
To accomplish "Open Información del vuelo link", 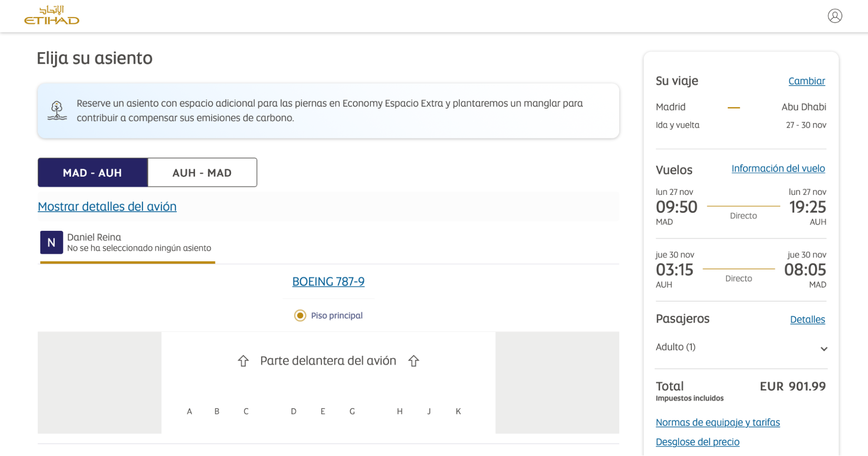I will (x=778, y=168).
